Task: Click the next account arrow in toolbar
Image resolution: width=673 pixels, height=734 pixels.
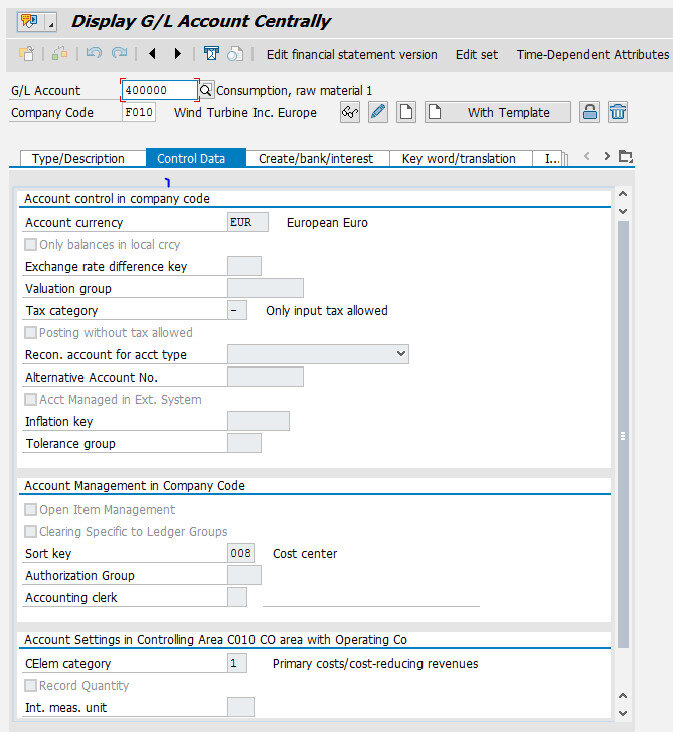Action: tap(178, 54)
